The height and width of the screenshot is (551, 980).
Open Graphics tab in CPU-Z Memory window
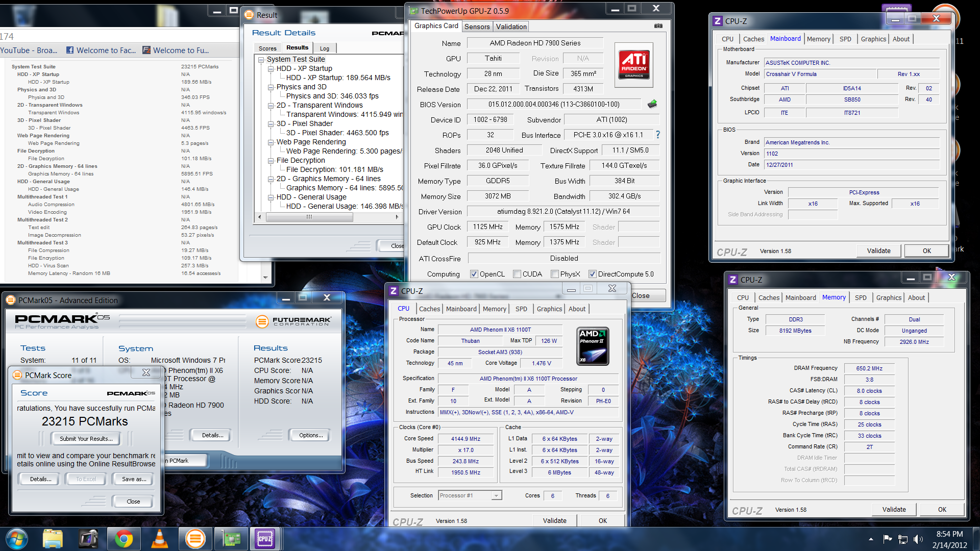tap(889, 297)
